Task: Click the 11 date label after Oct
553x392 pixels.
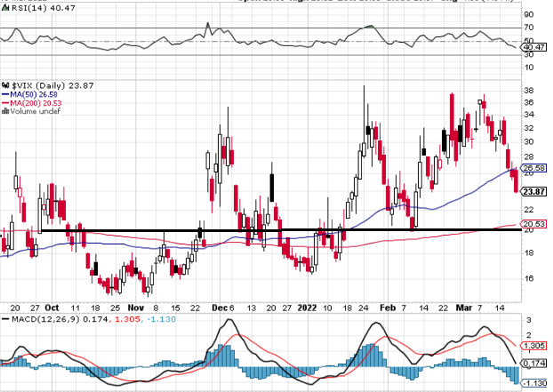Action: coord(75,308)
